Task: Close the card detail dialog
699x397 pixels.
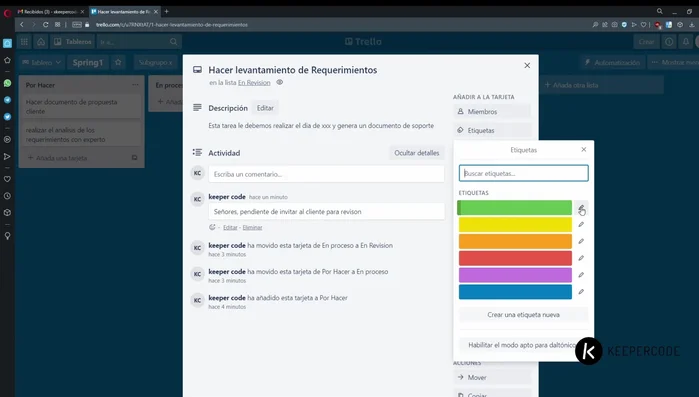Action: 527,65
